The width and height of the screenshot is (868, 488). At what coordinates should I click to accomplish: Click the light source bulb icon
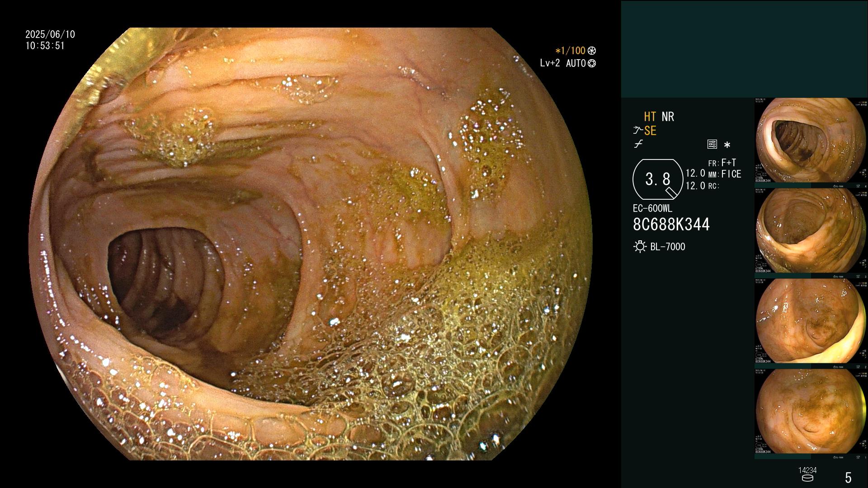(x=640, y=247)
